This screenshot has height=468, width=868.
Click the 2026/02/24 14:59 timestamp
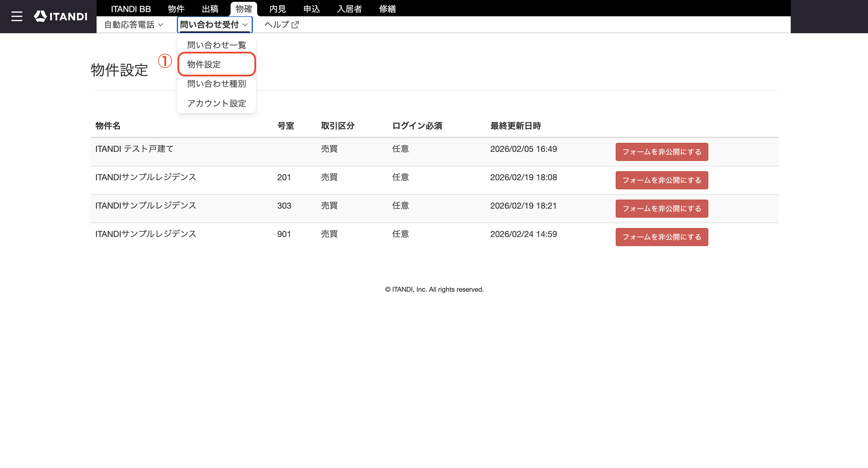click(524, 234)
